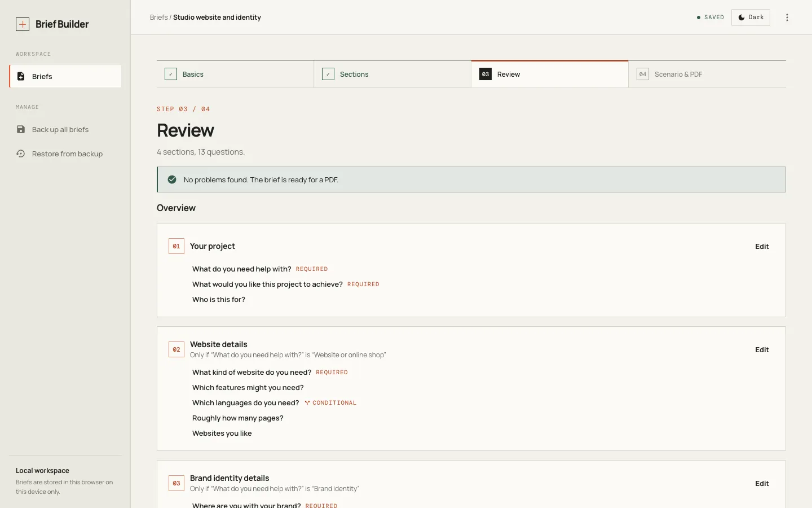Click "What do you need help with?" question
The image size is (812, 508).
click(242, 269)
